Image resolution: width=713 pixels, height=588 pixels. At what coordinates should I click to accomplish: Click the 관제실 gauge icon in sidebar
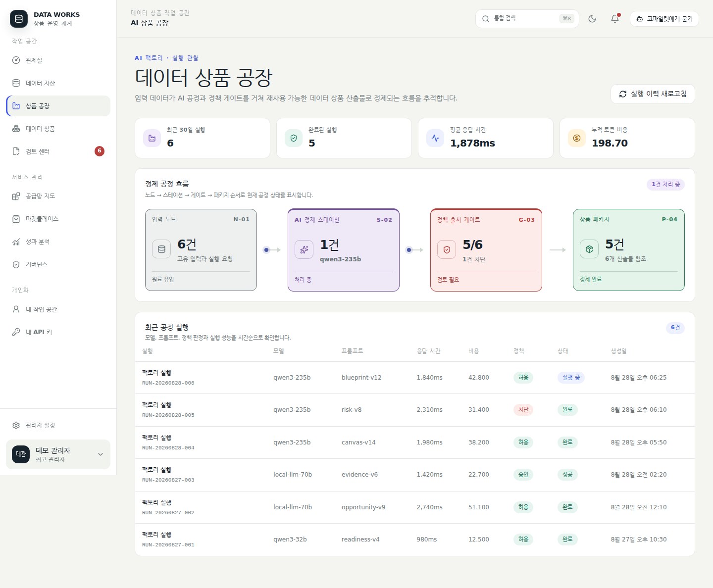point(16,60)
